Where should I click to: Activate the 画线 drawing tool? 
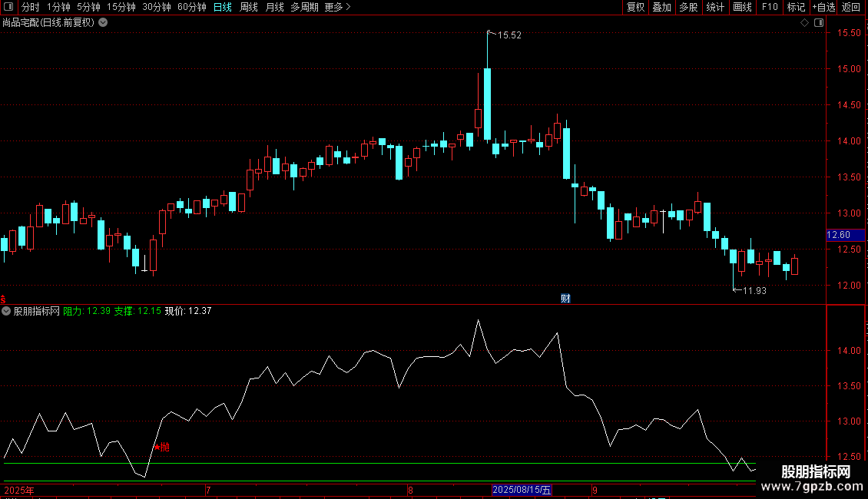coord(742,7)
